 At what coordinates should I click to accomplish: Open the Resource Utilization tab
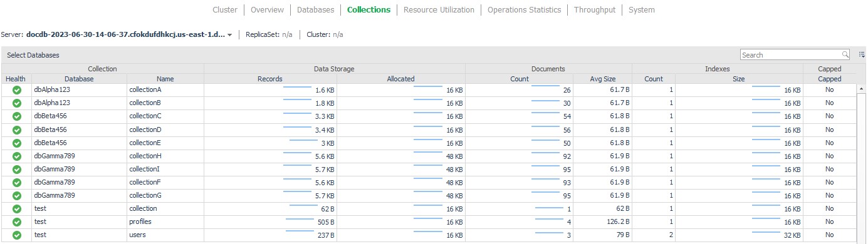pyautogui.click(x=439, y=10)
